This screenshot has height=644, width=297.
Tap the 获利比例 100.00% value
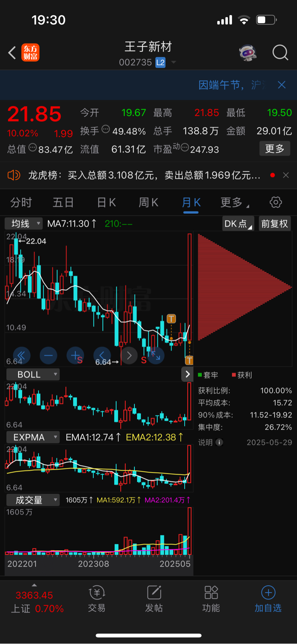[276, 390]
